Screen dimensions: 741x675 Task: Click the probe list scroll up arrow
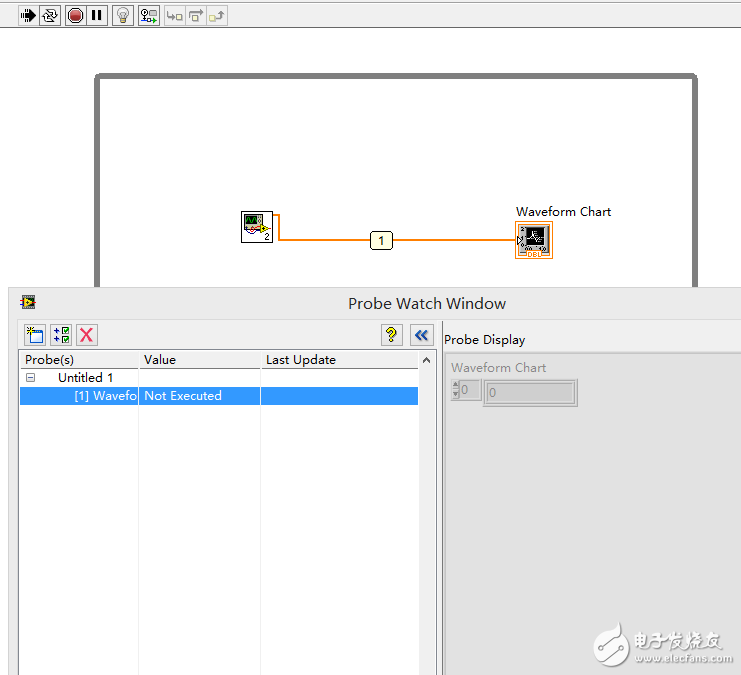426,360
